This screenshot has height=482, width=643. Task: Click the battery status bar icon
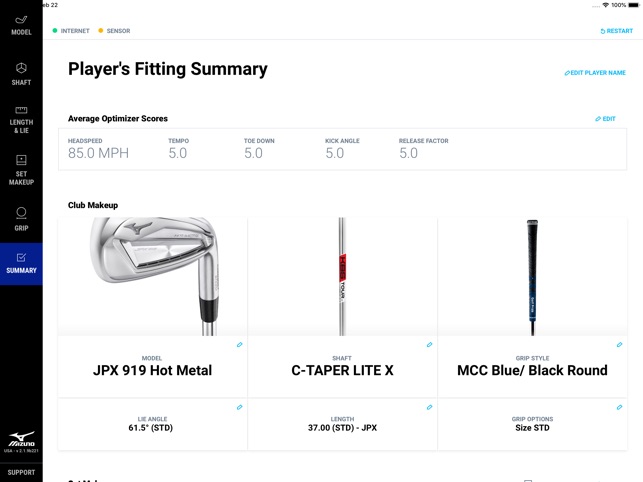[634, 5]
